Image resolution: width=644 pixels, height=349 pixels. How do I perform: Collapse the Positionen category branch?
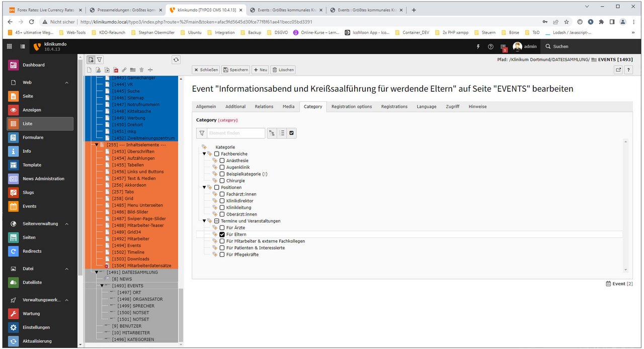coord(204,187)
